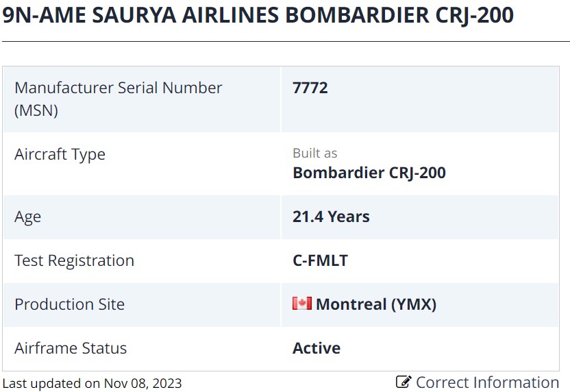Select the test registration C-FMLT
The height and width of the screenshot is (392, 570).
[320, 260]
